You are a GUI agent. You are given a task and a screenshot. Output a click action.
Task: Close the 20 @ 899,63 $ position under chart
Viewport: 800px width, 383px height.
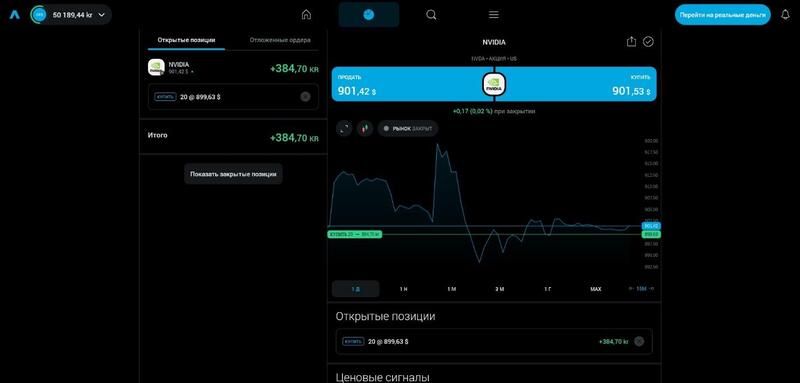point(639,342)
